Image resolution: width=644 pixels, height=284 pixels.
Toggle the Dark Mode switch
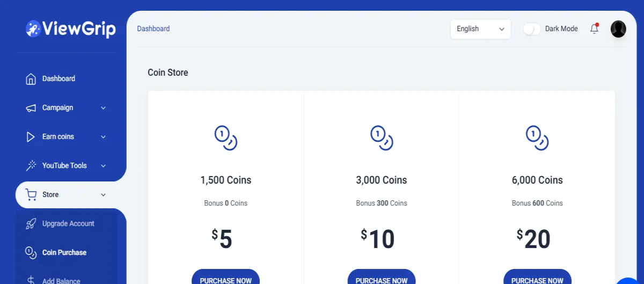(532, 29)
